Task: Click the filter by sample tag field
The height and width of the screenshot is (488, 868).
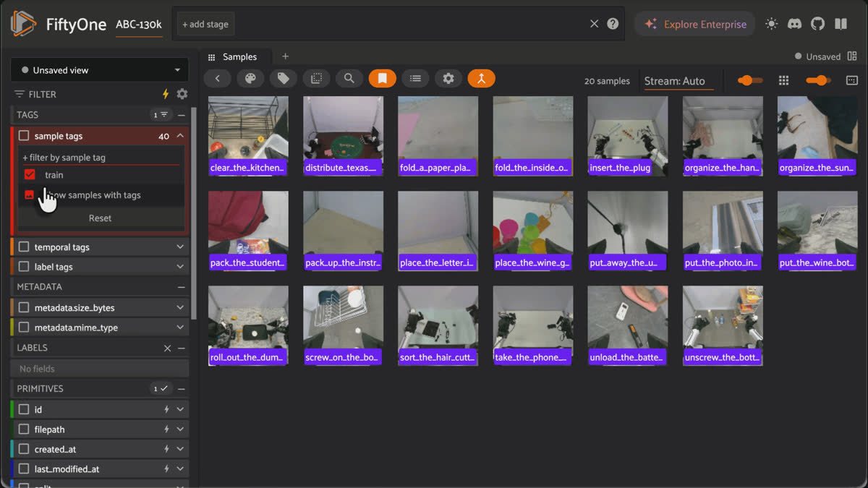Action: pyautogui.click(x=101, y=158)
